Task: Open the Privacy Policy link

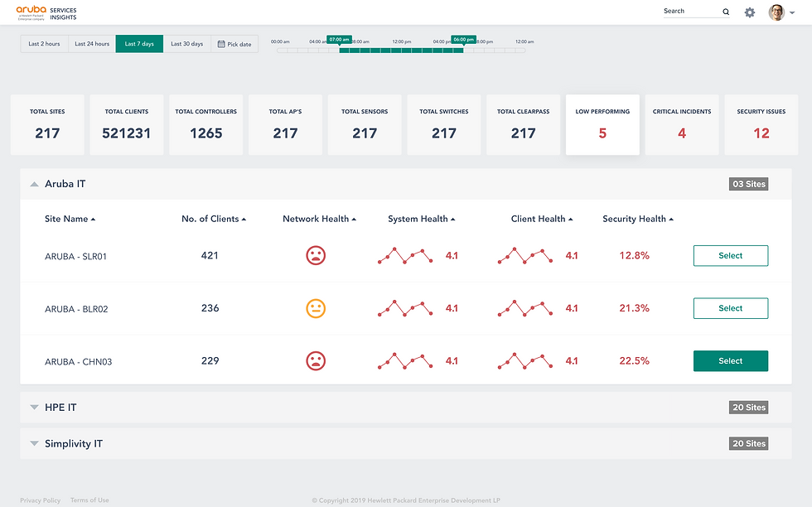Action: [41, 500]
